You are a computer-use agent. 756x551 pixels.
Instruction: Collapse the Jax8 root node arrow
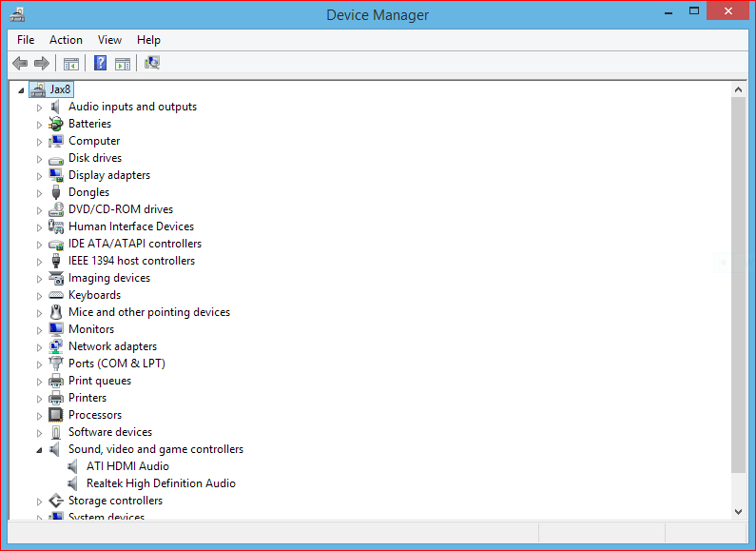(x=21, y=90)
